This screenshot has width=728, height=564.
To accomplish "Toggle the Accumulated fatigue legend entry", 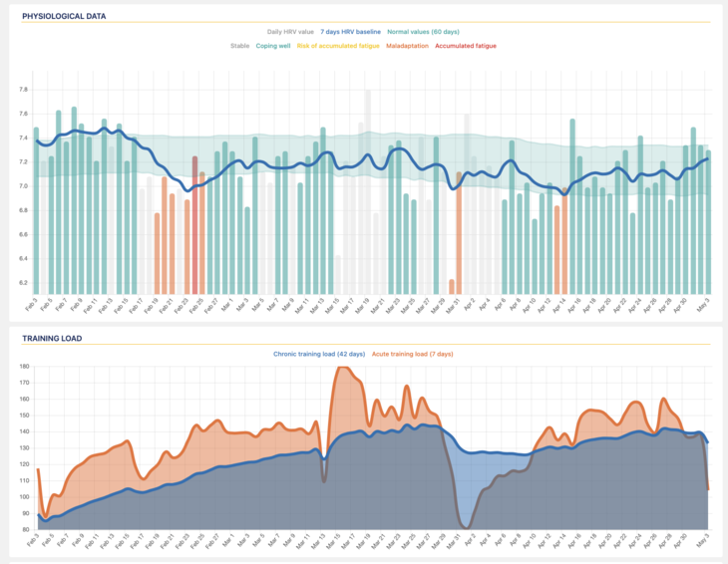I will tap(466, 46).
